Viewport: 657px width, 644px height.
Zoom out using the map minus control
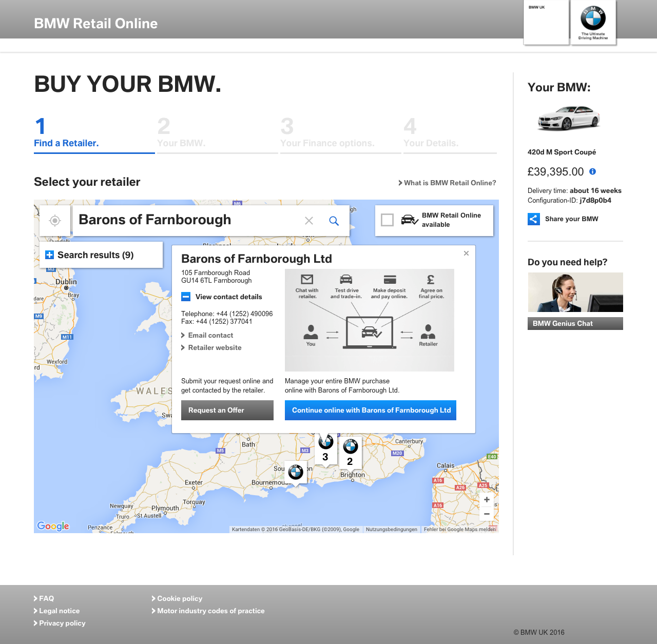486,514
